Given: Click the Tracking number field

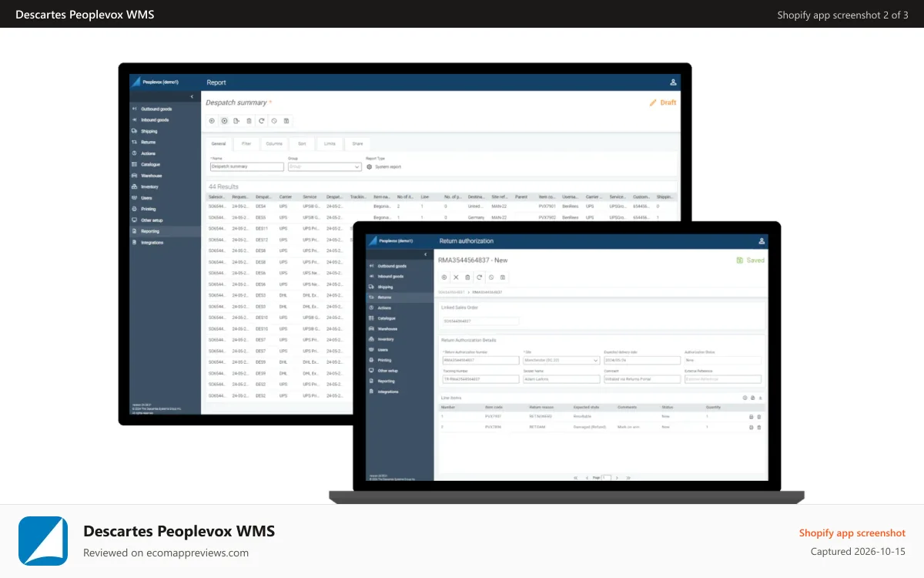Looking at the screenshot, I should coord(480,379).
